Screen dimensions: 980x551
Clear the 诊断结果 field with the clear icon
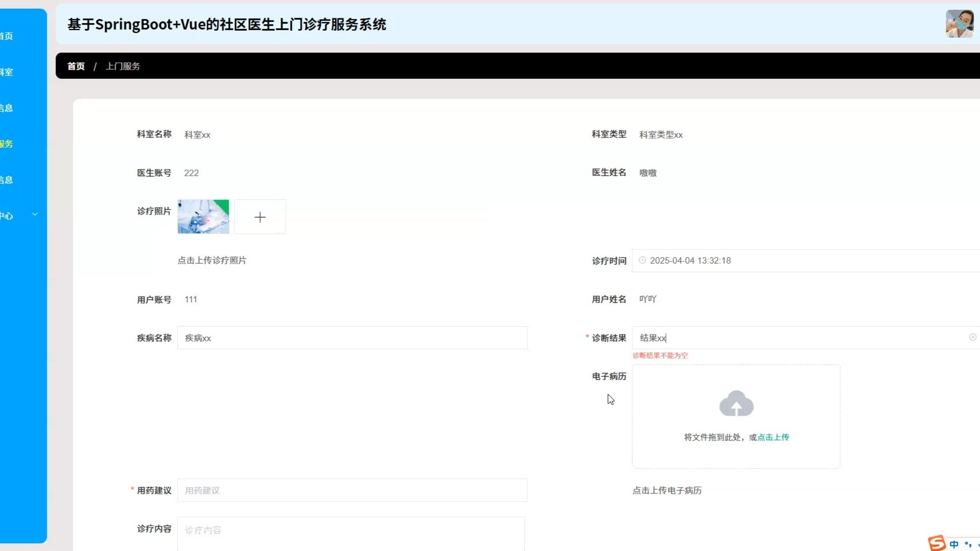(x=972, y=337)
